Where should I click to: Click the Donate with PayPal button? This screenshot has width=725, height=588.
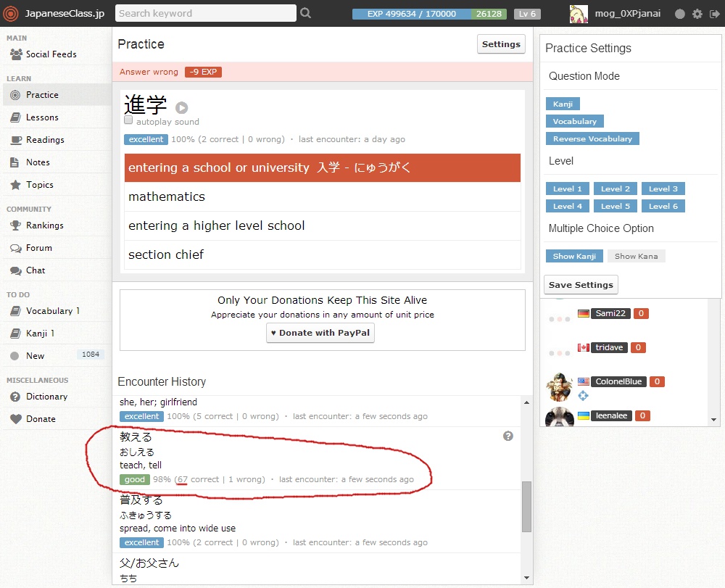click(x=320, y=333)
